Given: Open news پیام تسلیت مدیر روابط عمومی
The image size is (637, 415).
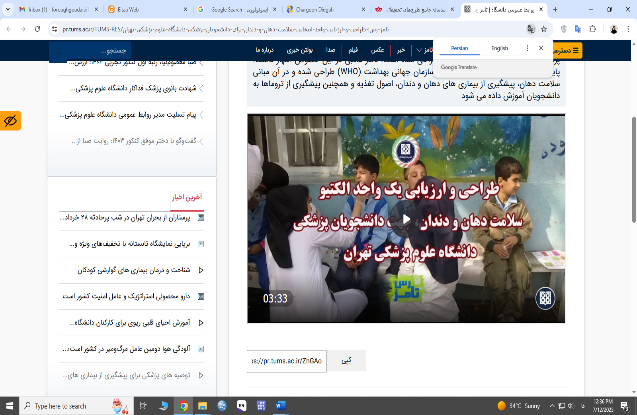Looking at the screenshot, I should 128,115.
